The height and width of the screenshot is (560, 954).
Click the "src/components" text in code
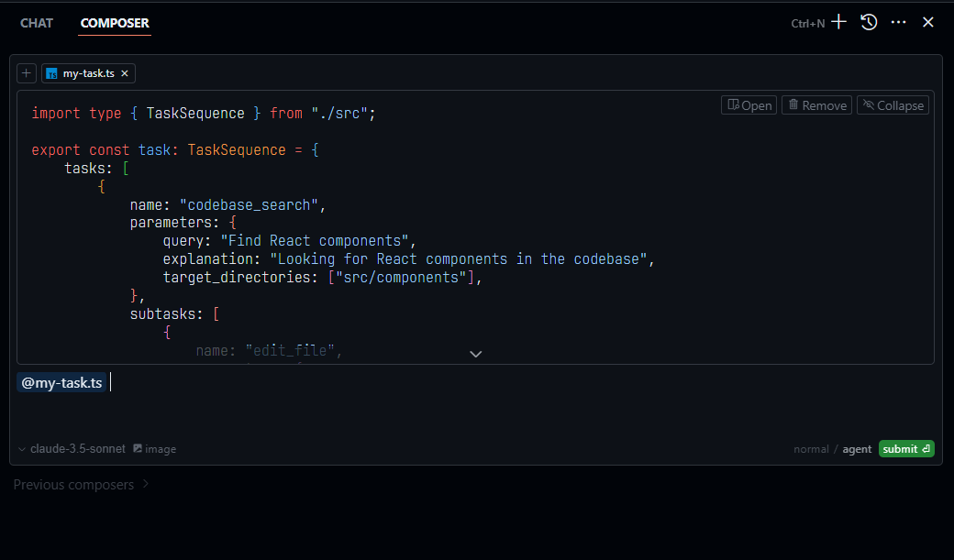point(400,278)
